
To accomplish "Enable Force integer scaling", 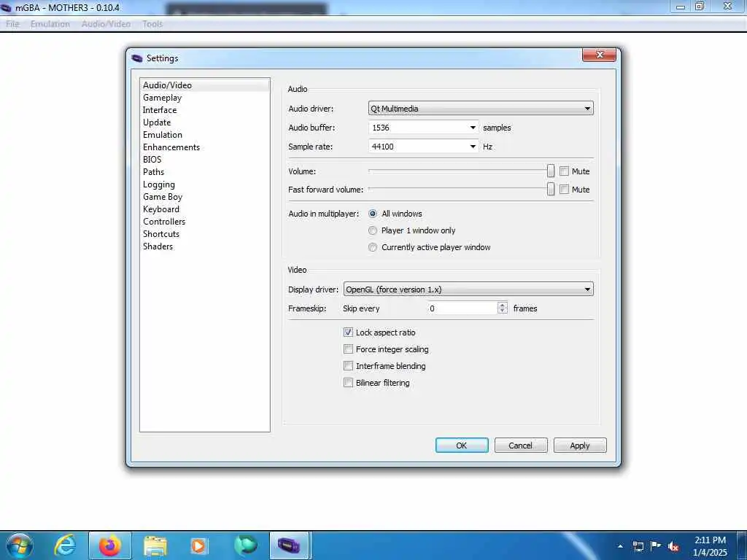I will coord(348,349).
